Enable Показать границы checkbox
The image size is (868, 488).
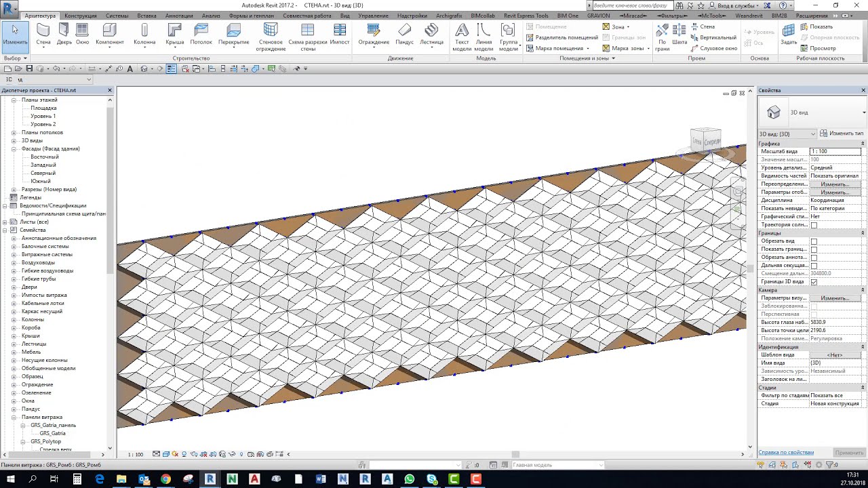pyautogui.click(x=814, y=249)
